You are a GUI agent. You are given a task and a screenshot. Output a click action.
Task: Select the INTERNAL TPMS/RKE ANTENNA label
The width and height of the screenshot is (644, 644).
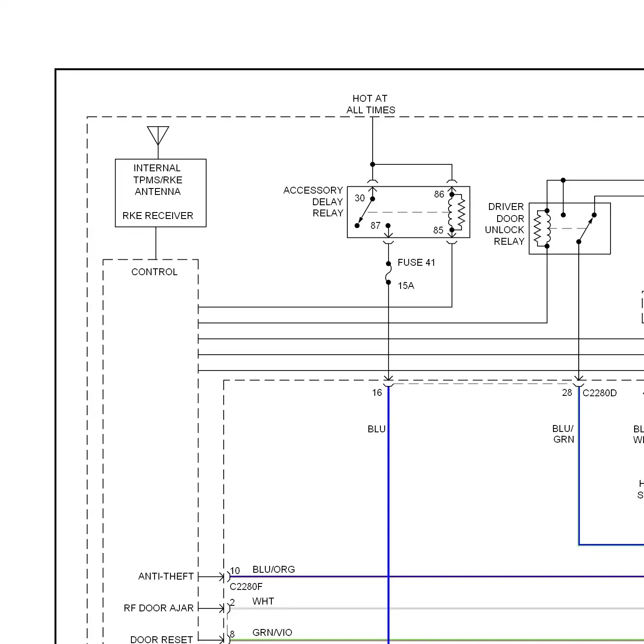158,180
